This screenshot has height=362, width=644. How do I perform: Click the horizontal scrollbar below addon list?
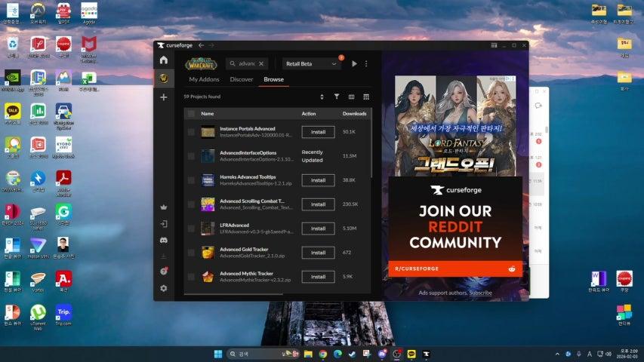point(233,294)
